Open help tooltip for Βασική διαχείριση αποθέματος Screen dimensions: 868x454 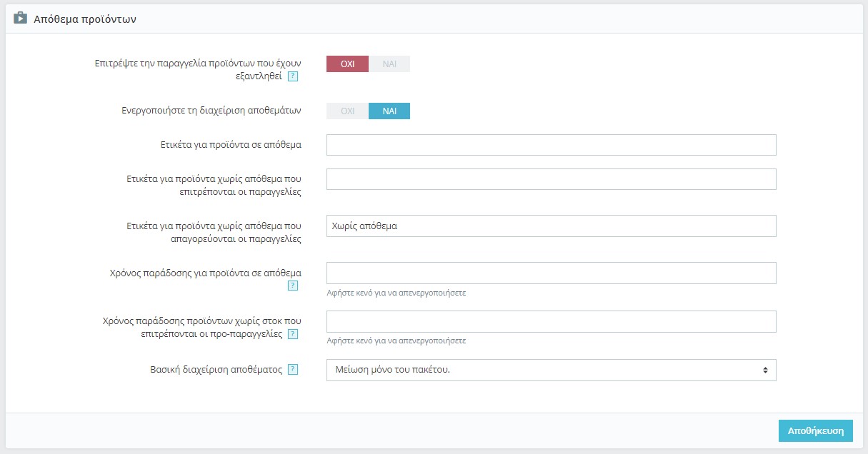pos(293,370)
